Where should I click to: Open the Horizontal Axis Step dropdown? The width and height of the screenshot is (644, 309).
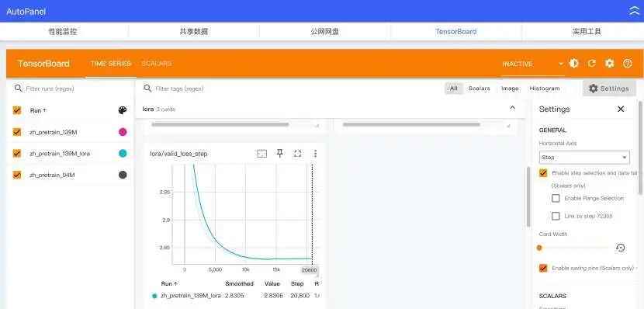coord(584,157)
